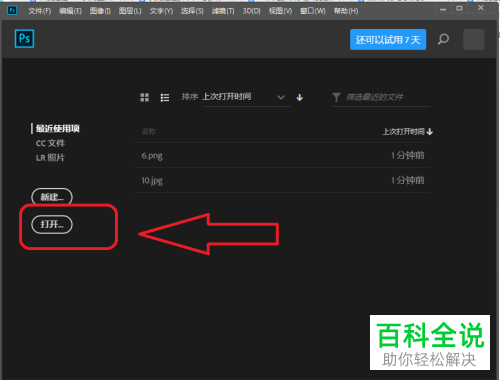Select LR 照片 in sidebar
500x380 pixels.
click(50, 158)
